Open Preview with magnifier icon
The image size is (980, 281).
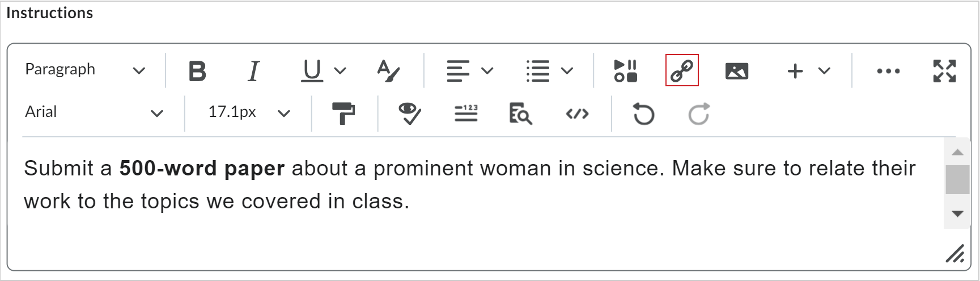click(520, 114)
